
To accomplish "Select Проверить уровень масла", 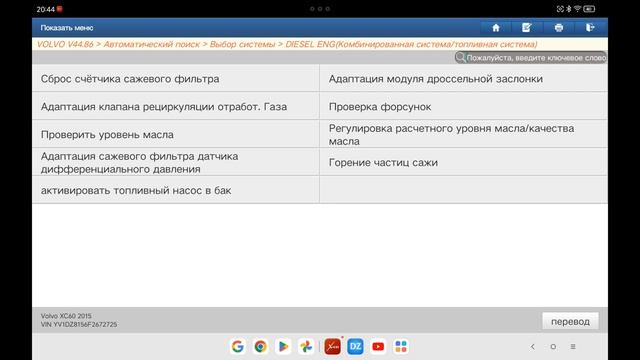I will (x=176, y=134).
